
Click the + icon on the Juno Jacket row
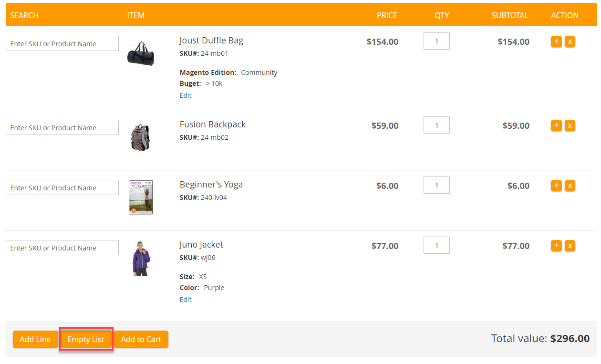point(556,245)
